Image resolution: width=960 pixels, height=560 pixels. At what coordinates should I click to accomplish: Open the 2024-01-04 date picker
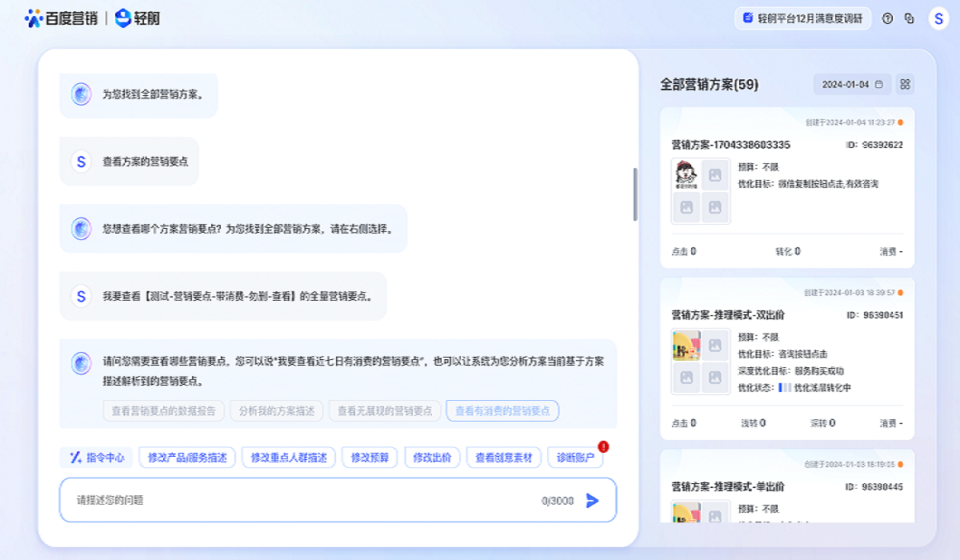click(x=852, y=84)
